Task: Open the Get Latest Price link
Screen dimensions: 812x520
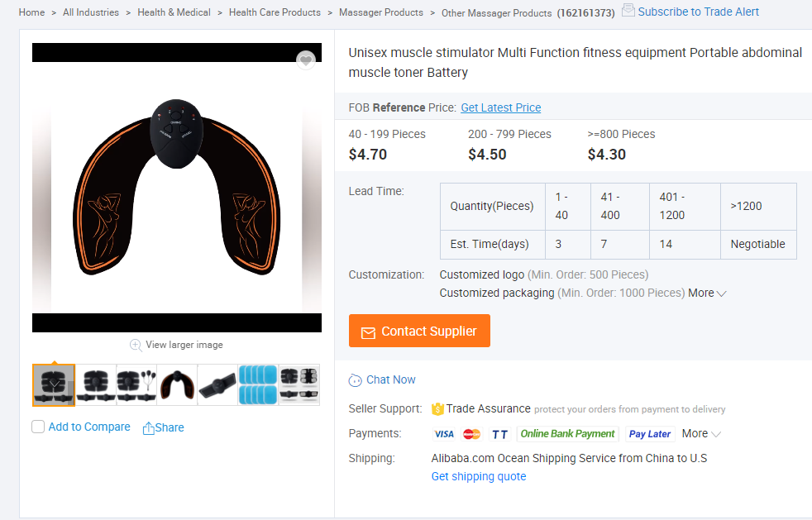Action: point(500,107)
